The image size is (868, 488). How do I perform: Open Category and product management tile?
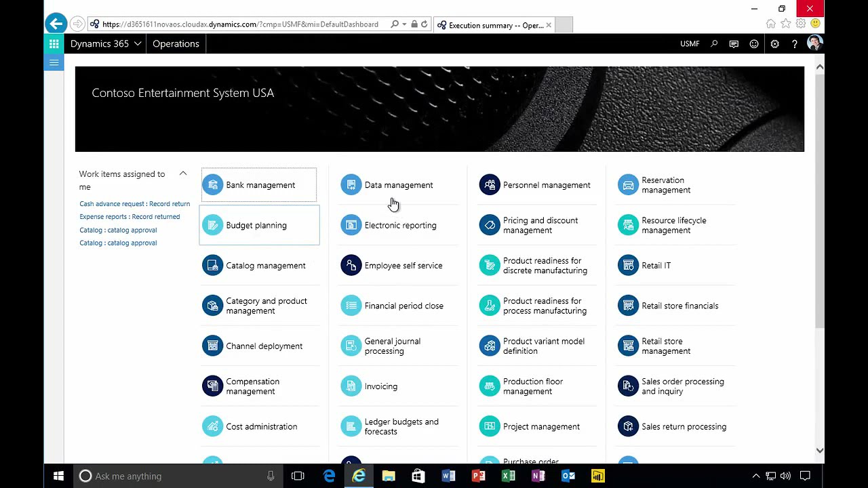pyautogui.click(x=259, y=306)
